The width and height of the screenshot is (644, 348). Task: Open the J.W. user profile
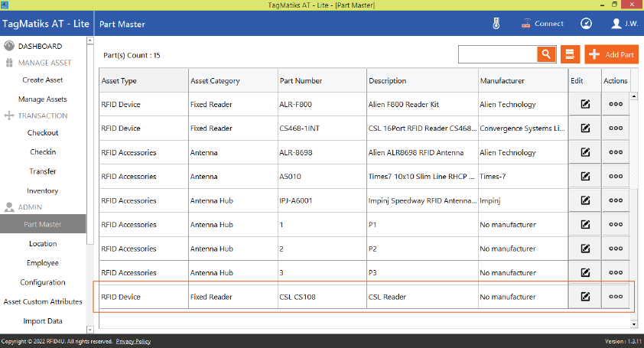click(x=625, y=24)
